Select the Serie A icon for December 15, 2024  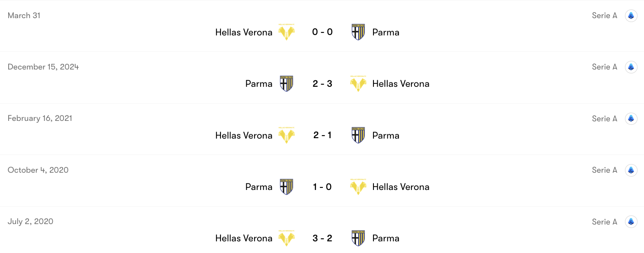pos(631,66)
